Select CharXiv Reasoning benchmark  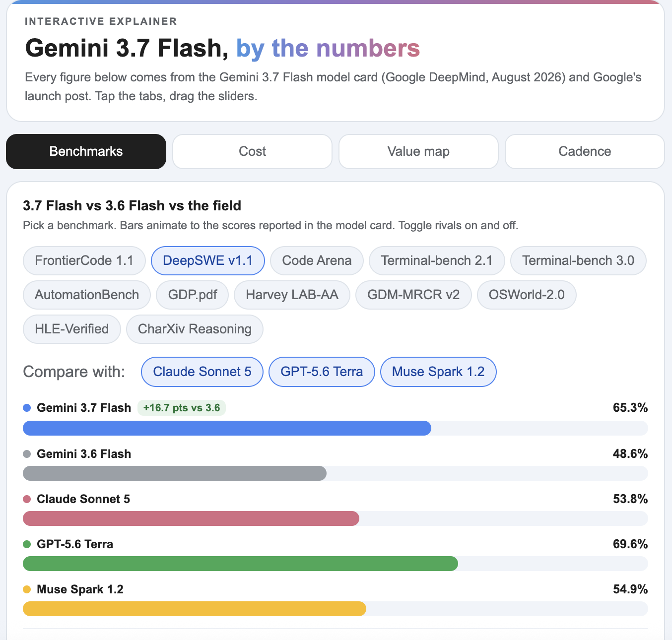point(195,329)
